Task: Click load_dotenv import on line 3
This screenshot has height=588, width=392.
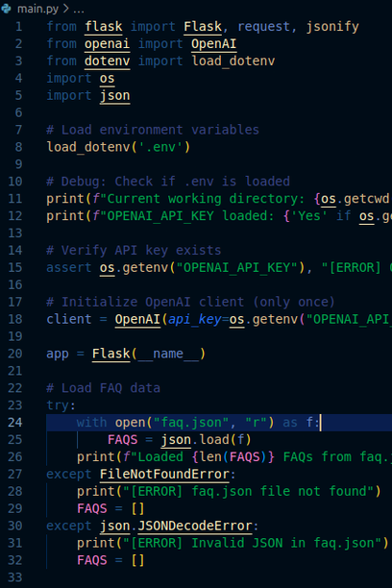Action: pyautogui.click(x=233, y=61)
